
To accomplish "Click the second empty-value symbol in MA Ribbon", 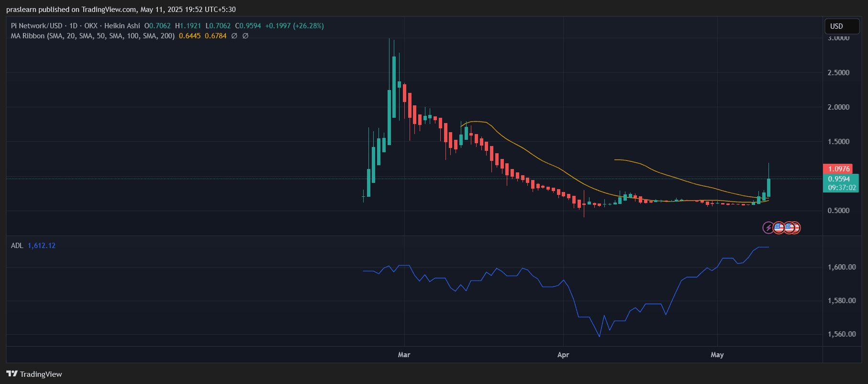I will tap(245, 36).
